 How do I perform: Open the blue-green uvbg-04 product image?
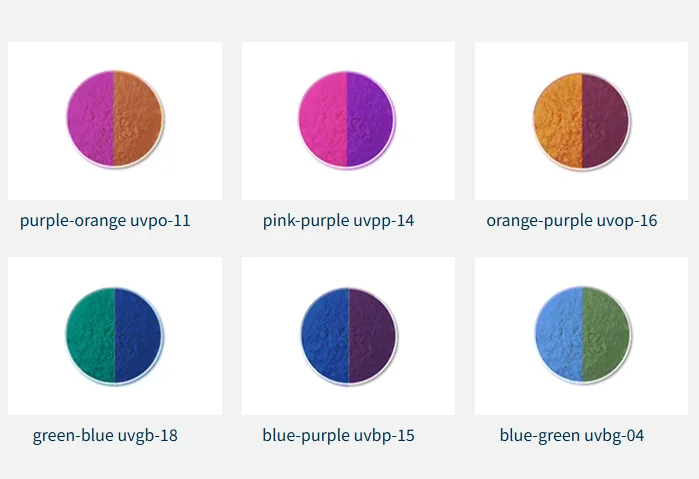pos(581,336)
